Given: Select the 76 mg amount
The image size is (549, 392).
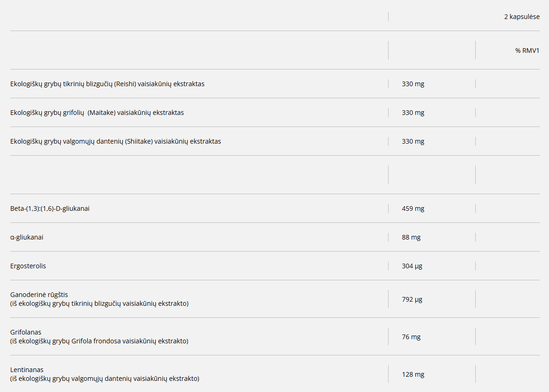Looking at the screenshot, I should pyautogui.click(x=411, y=337).
